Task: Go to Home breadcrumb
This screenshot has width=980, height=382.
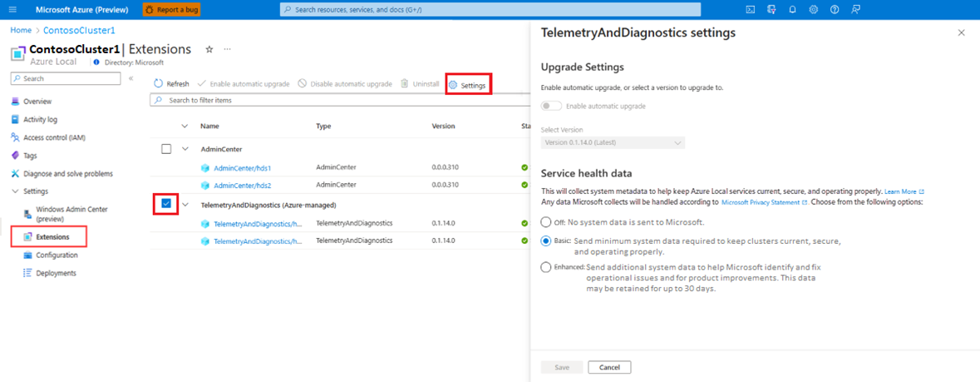Action: click(21, 30)
